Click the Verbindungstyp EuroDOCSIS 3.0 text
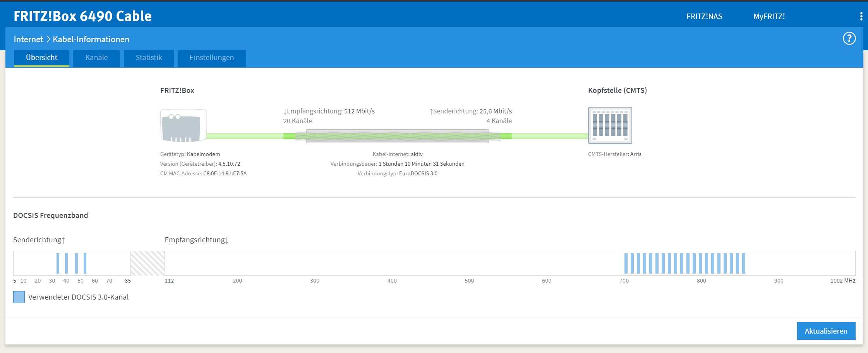Viewport: 868px width, 353px height. 398,173
